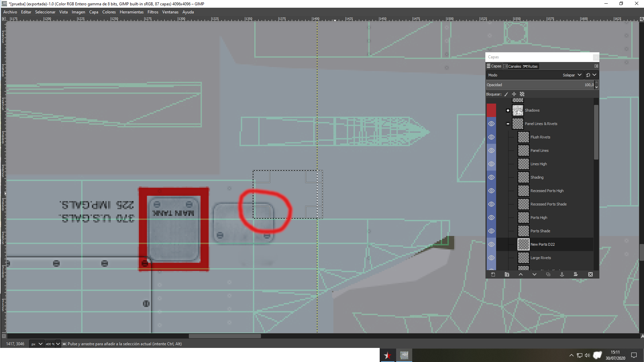Viewport: 644px width, 362px height.
Task: Open the Modo Solapar blend dropdown
Action: tap(572, 75)
